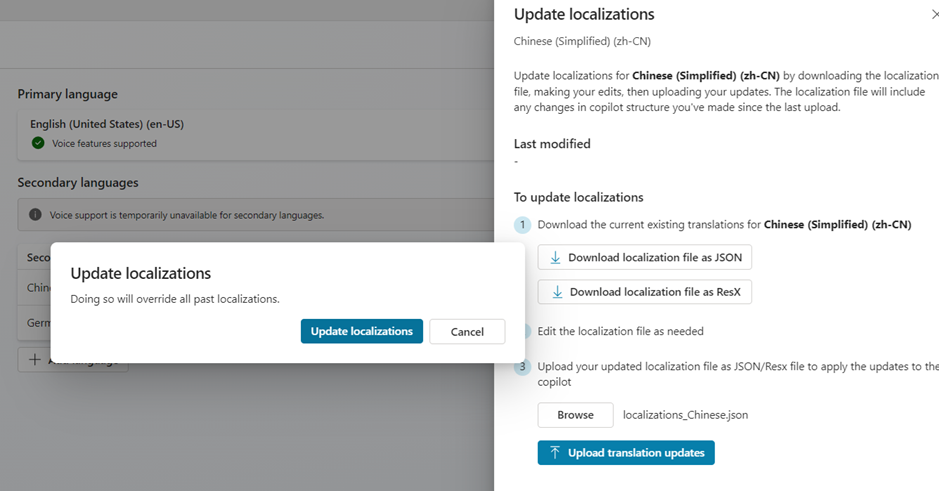Viewport: 939px width, 491px height.
Task: Cancel the override localizations dialog
Action: [x=467, y=332]
